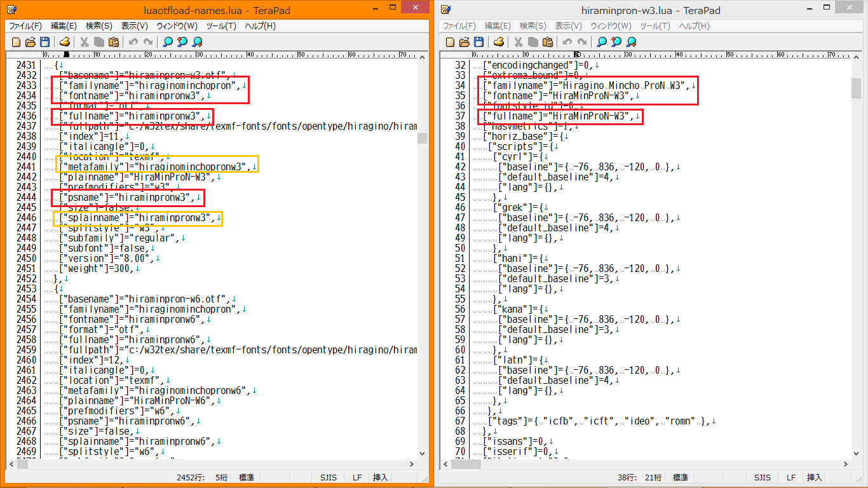Screen dimensions: 868x488
Task: Click "38行: 21桁" status in right window
Action: 639,477
